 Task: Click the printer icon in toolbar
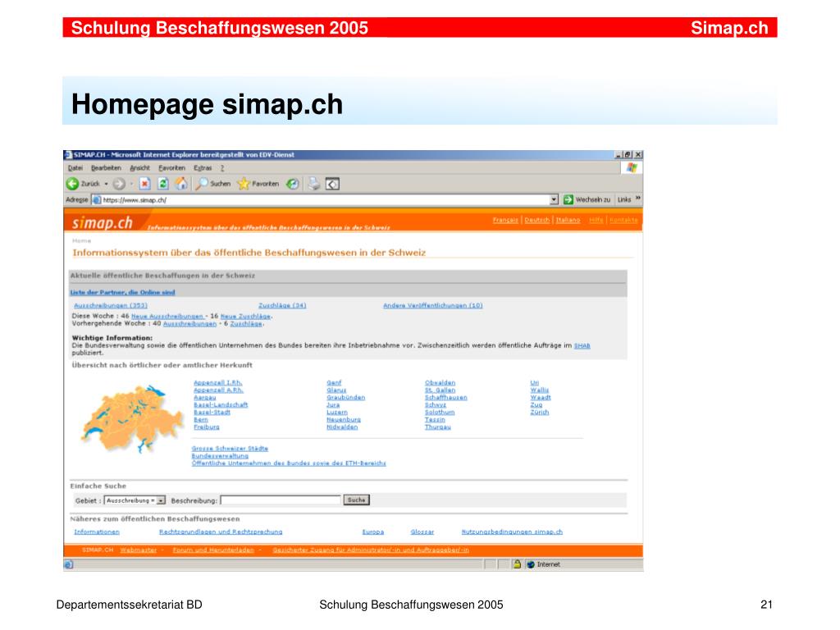pos(314,184)
